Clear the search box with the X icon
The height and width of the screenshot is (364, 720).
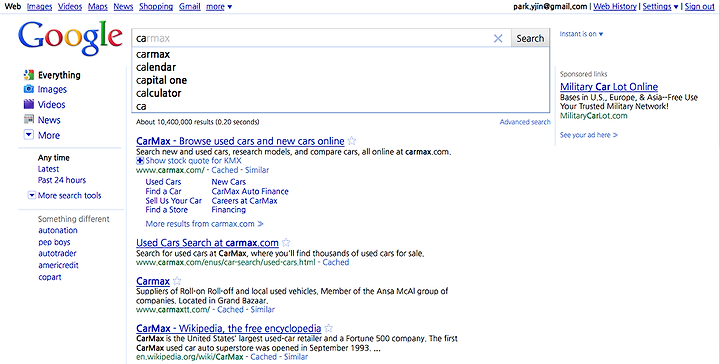498,39
